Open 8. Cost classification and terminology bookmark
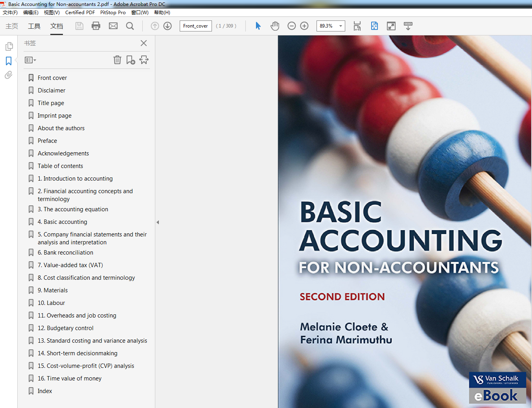The width and height of the screenshot is (532, 408). (x=86, y=278)
